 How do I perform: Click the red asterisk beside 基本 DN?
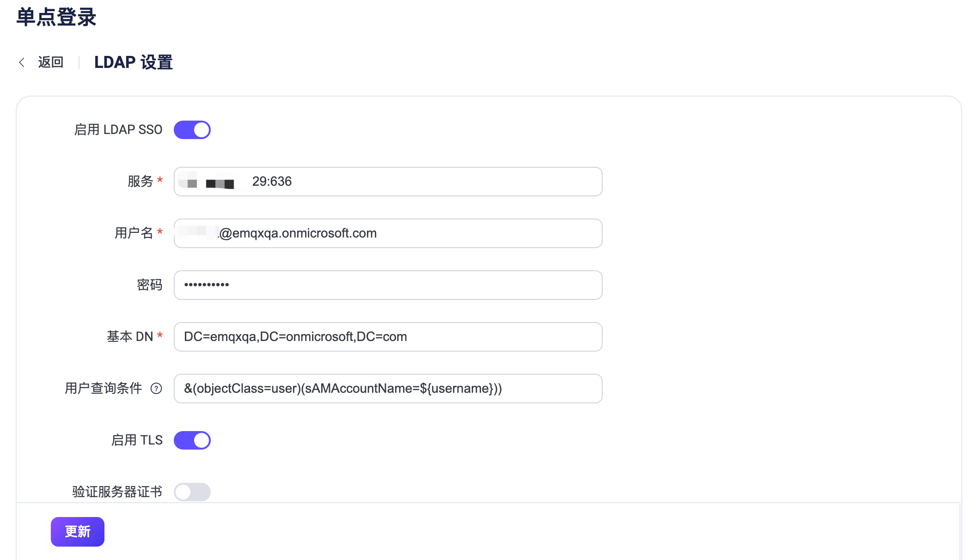160,336
